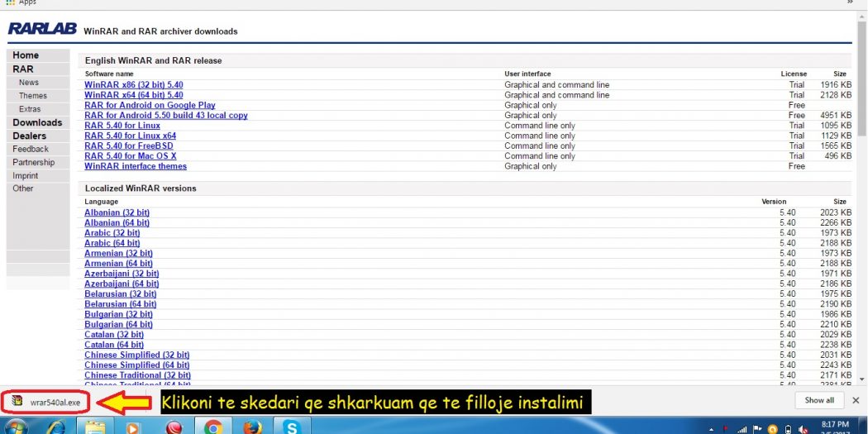The width and height of the screenshot is (868, 434).
Task: Download Belarusian (32 bit) WinRAR
Action: tap(120, 294)
